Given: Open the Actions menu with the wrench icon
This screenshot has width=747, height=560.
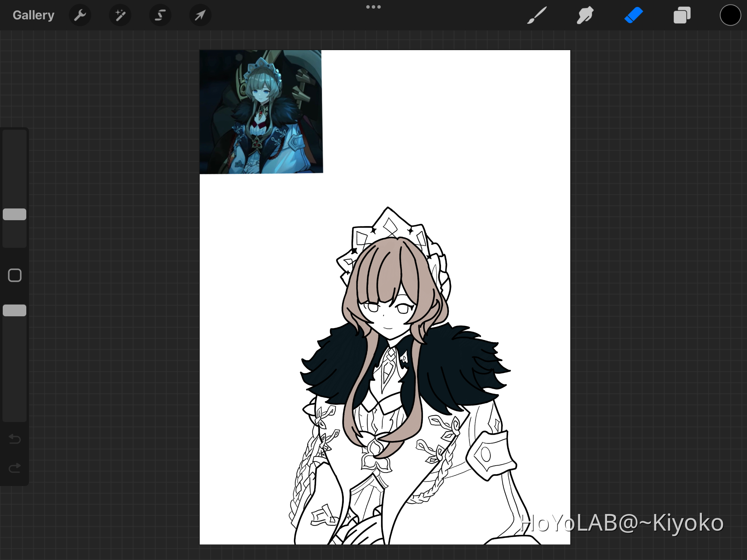Looking at the screenshot, I should [x=80, y=15].
